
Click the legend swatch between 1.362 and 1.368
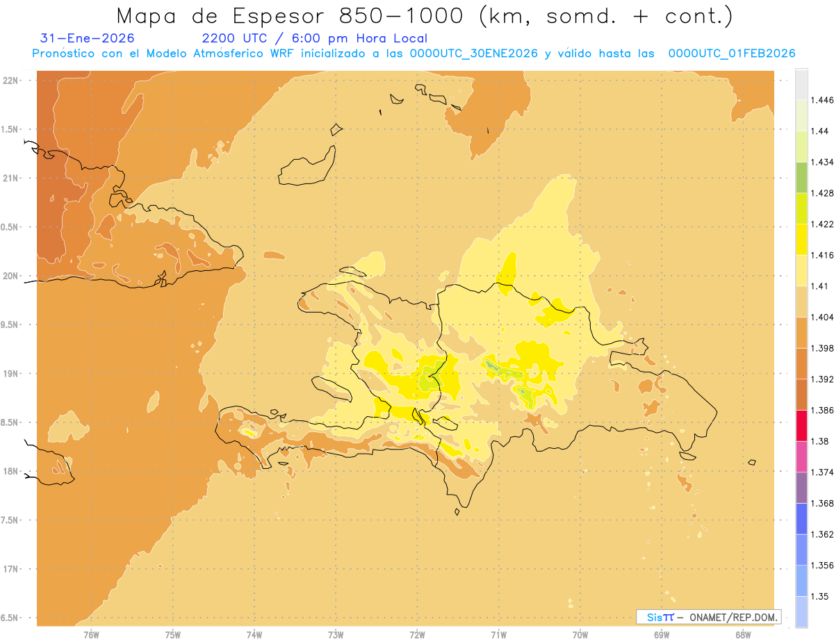[x=801, y=519]
